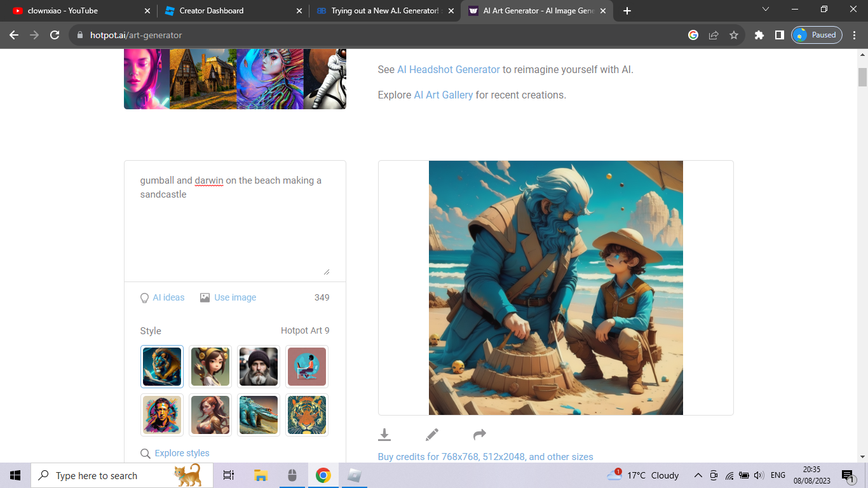Click the magnifier icon beside Explore styles
This screenshot has height=488, width=868.
coord(146,454)
